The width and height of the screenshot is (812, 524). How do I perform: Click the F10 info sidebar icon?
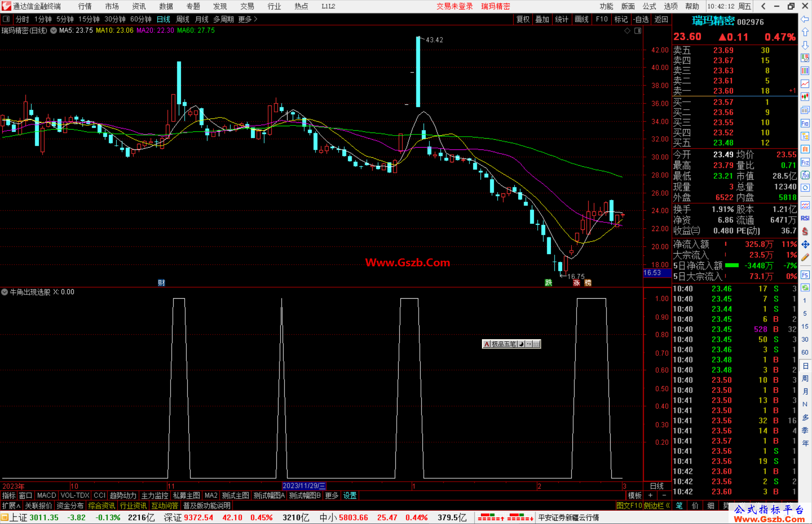[x=805, y=123]
